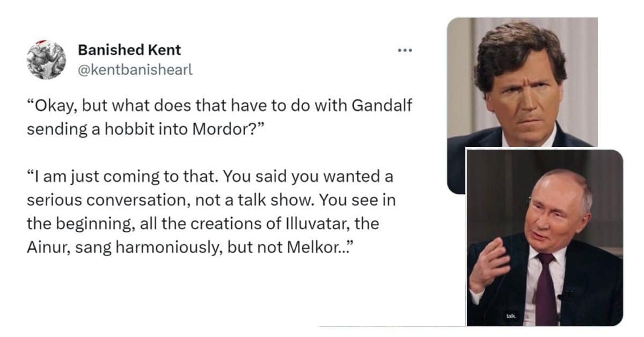Open the more-actions icon in the tweet header
Screen dimensions: 644x337
point(404,49)
